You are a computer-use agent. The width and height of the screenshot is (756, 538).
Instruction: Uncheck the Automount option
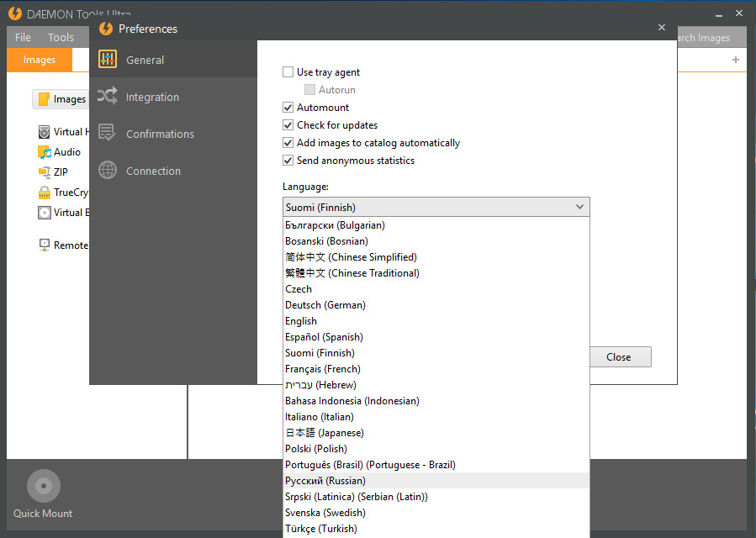288,107
